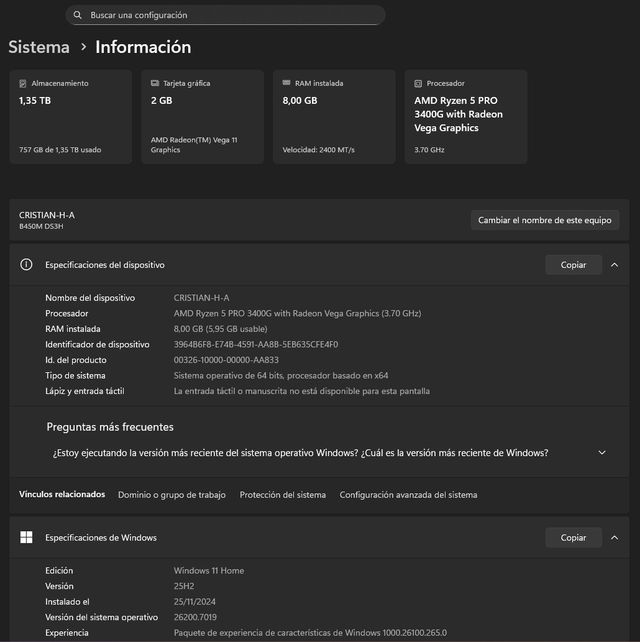This screenshot has width=640, height=642.
Task: Copy the Windows specifications
Action: [x=573, y=538]
